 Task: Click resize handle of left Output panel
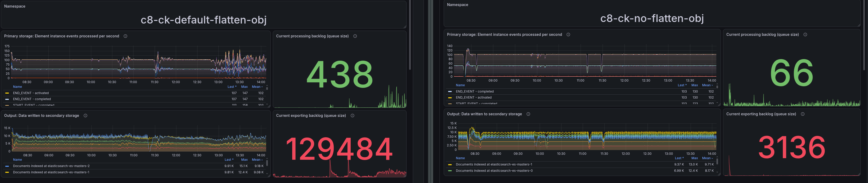coord(269,176)
